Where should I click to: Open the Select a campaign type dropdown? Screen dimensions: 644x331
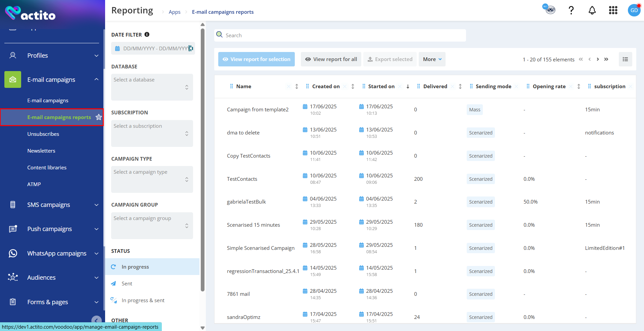(x=152, y=179)
